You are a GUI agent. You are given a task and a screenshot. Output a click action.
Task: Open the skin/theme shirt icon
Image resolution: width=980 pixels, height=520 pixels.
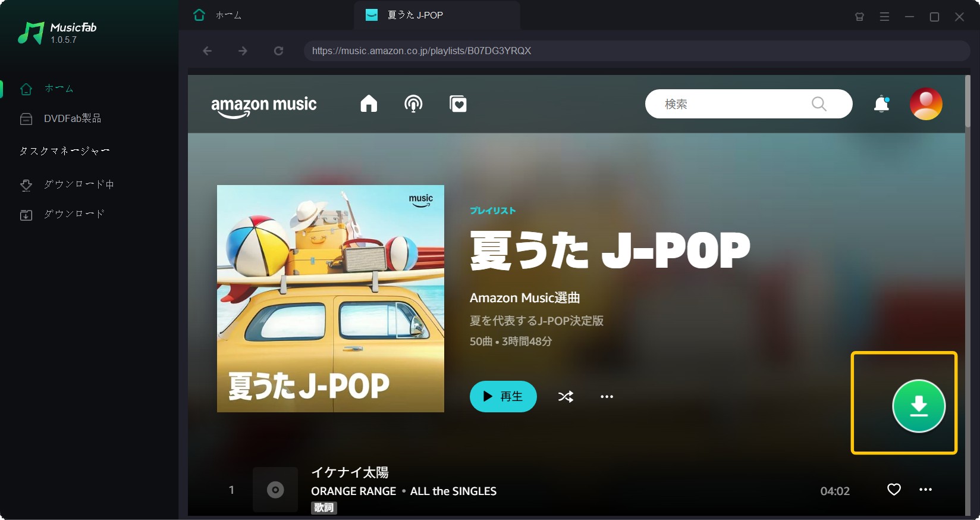click(859, 17)
